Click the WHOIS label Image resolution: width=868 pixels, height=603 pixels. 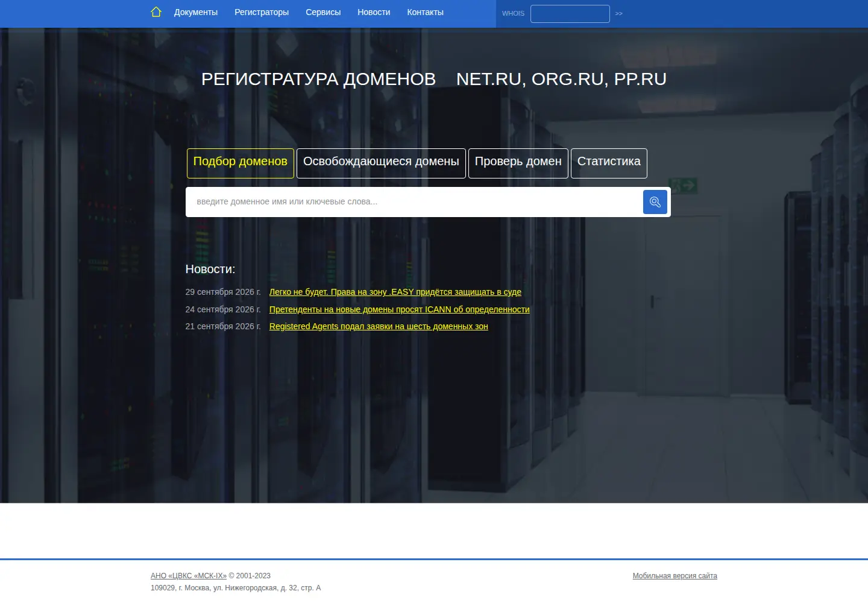point(513,13)
